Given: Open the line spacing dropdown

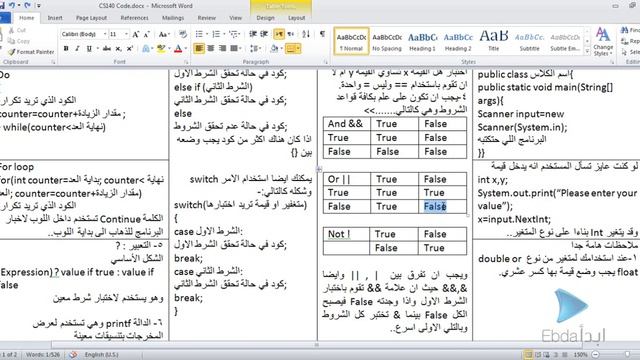Looking at the screenshot, I should (256, 49).
